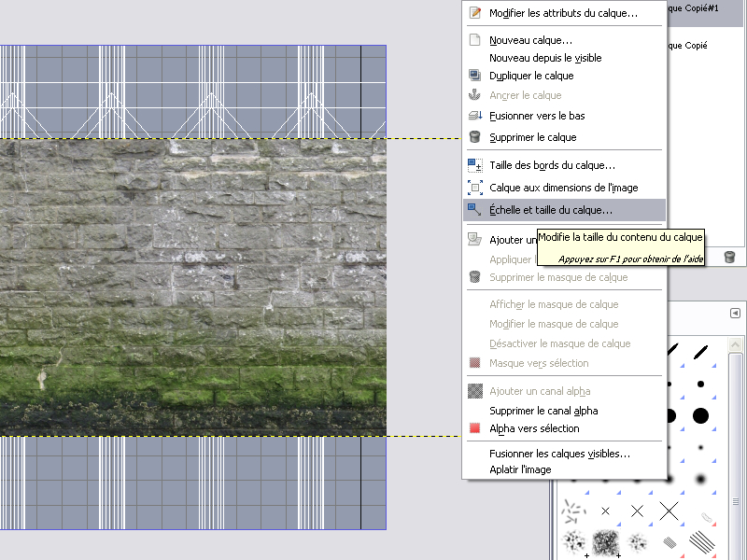Select the largest X cross brush

point(669,511)
